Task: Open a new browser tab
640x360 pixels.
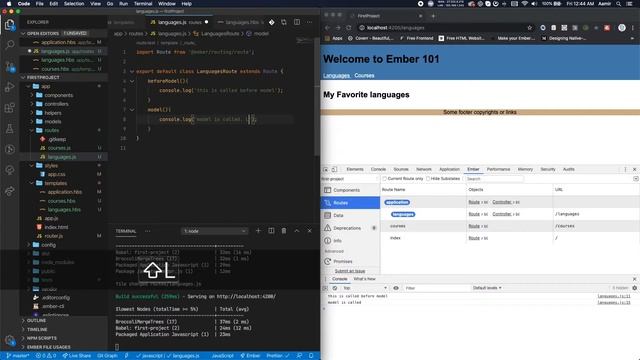Action: [x=433, y=16]
